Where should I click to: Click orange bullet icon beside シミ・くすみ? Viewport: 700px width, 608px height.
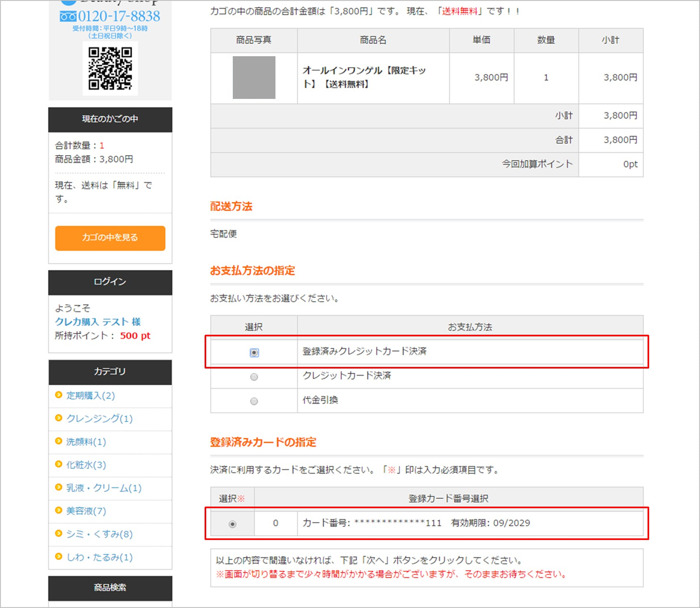click(59, 533)
